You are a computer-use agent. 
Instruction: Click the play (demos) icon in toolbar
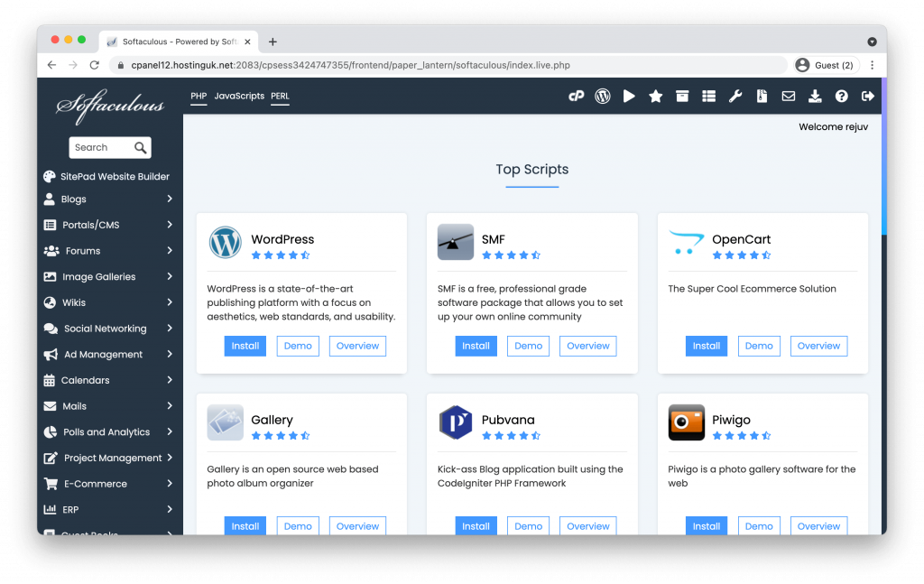click(x=629, y=96)
